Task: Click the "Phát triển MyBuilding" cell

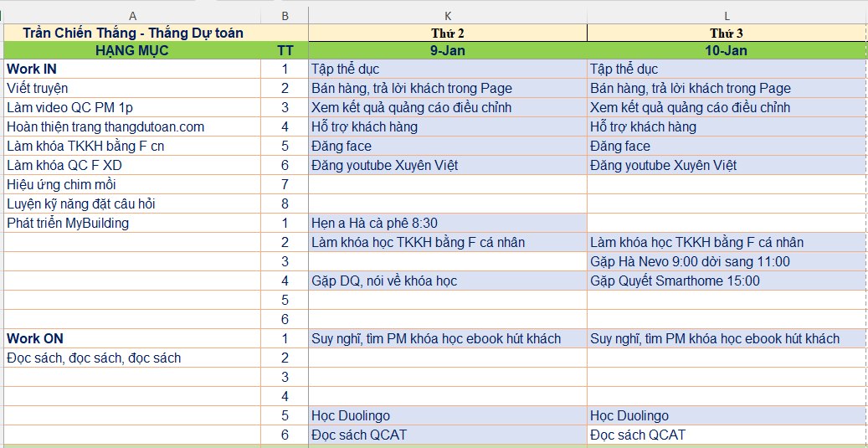Action: point(68,224)
